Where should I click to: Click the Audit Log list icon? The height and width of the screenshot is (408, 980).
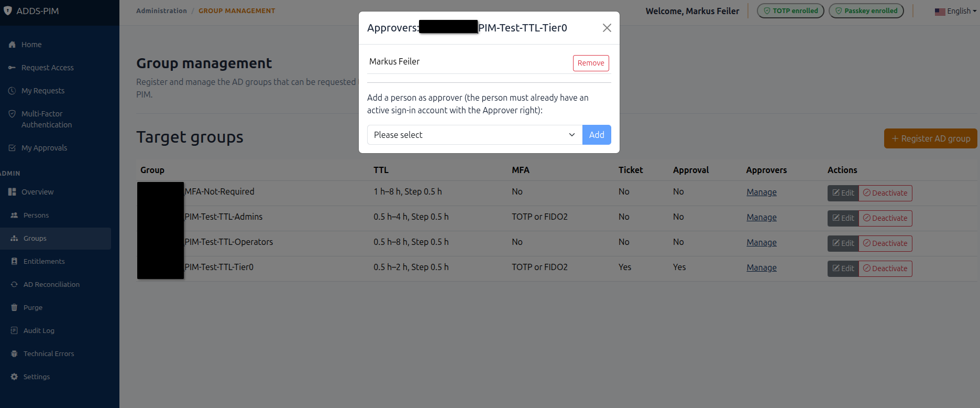point(14,331)
